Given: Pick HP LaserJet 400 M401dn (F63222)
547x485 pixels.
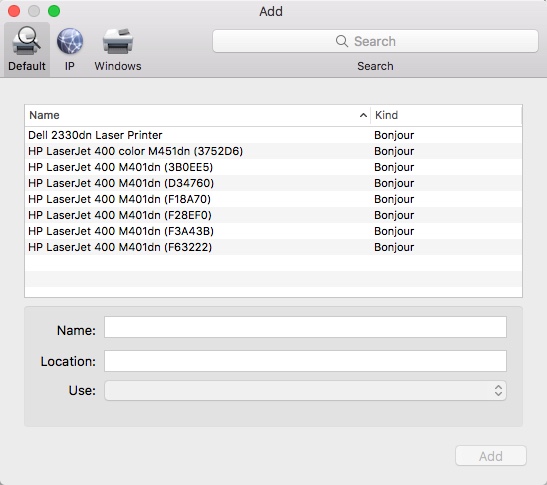Looking at the screenshot, I should tap(274, 247).
